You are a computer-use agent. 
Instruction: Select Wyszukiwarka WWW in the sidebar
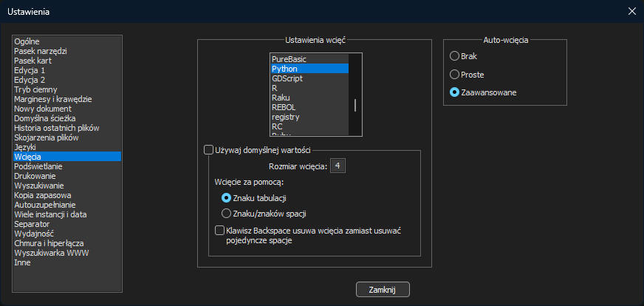click(x=47, y=253)
